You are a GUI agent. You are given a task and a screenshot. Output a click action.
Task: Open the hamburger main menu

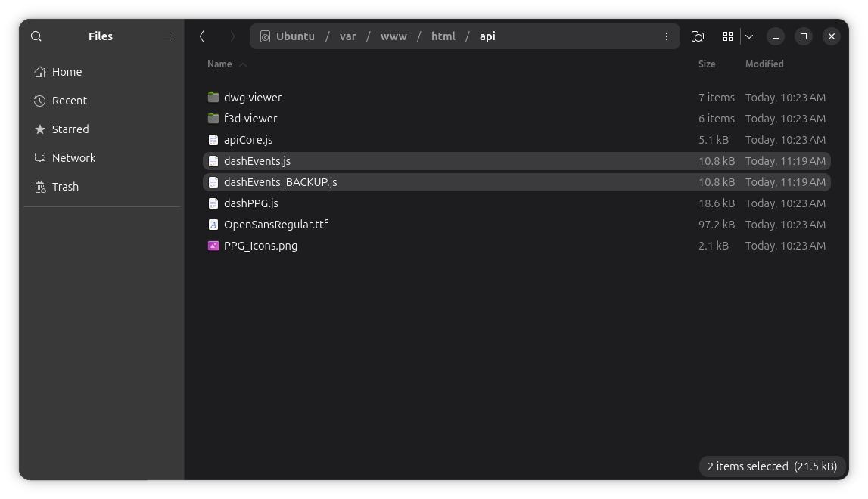pyautogui.click(x=167, y=36)
